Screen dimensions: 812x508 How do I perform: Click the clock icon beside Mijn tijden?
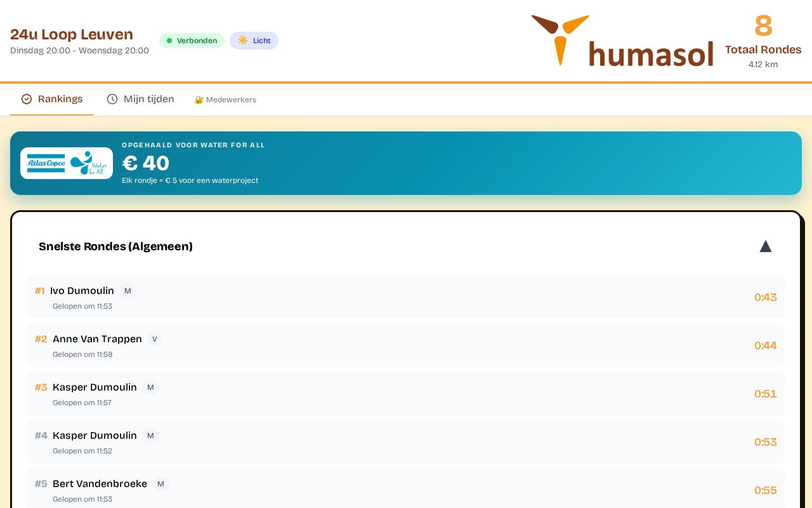[x=112, y=99]
